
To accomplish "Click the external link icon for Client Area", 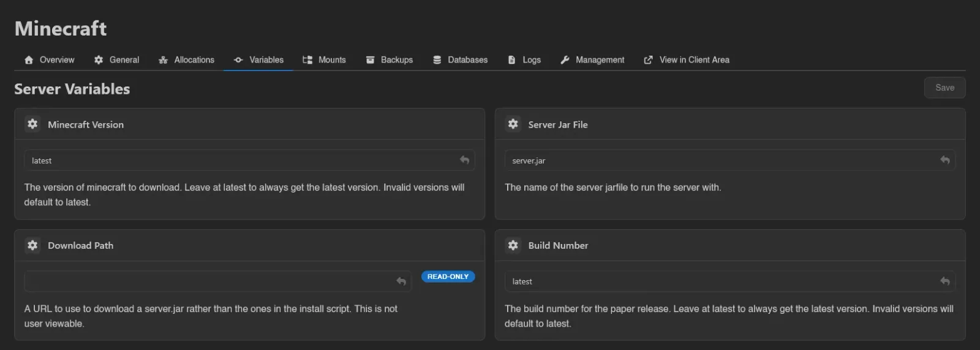I will (648, 60).
